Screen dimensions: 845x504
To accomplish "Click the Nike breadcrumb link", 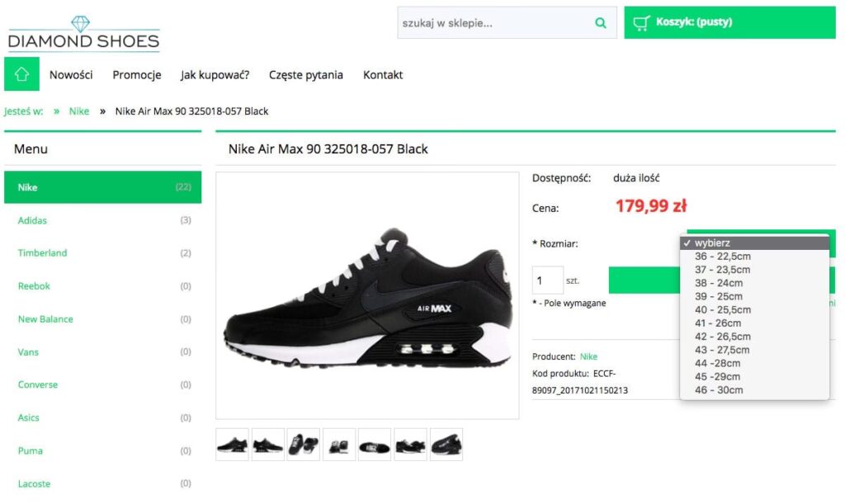I will 78,111.
